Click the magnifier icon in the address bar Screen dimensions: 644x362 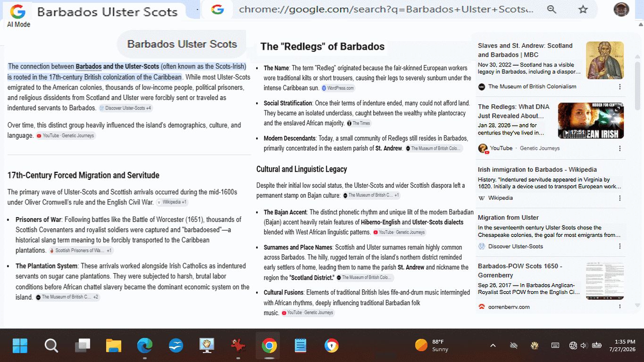pos(552,9)
